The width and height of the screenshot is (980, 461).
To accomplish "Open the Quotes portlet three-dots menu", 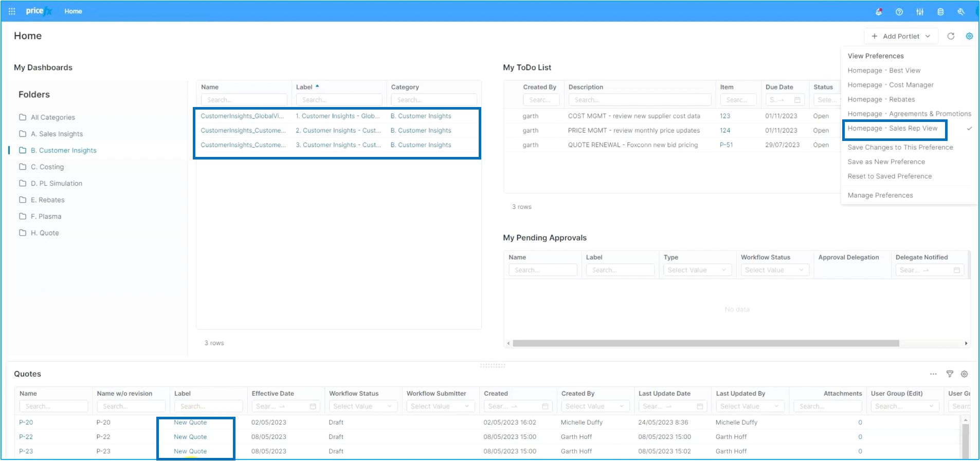I will 933,374.
